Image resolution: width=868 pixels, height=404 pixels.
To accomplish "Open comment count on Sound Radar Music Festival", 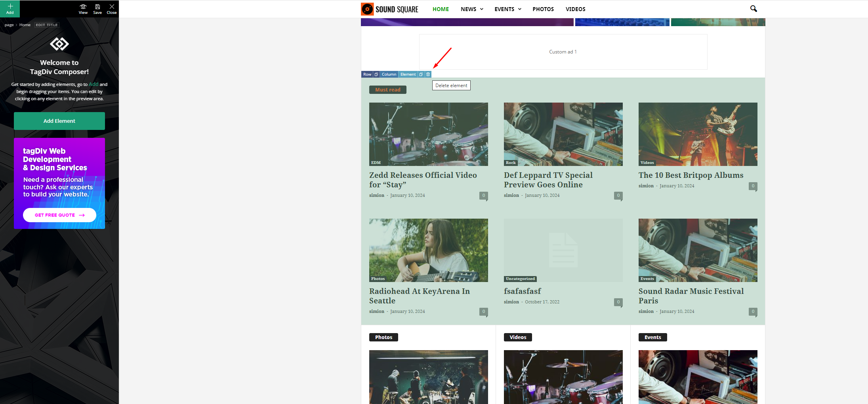I will tap(753, 311).
